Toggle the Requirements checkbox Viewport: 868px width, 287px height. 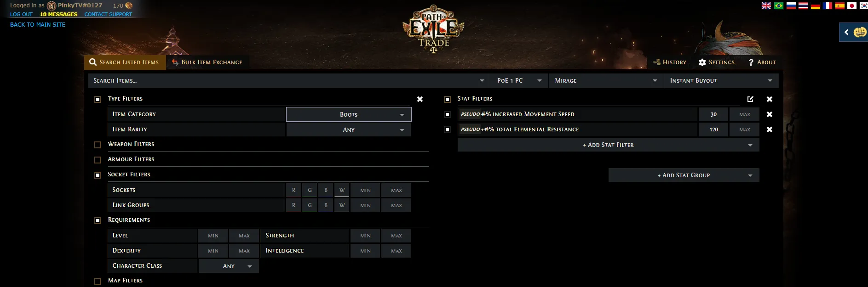(98, 220)
